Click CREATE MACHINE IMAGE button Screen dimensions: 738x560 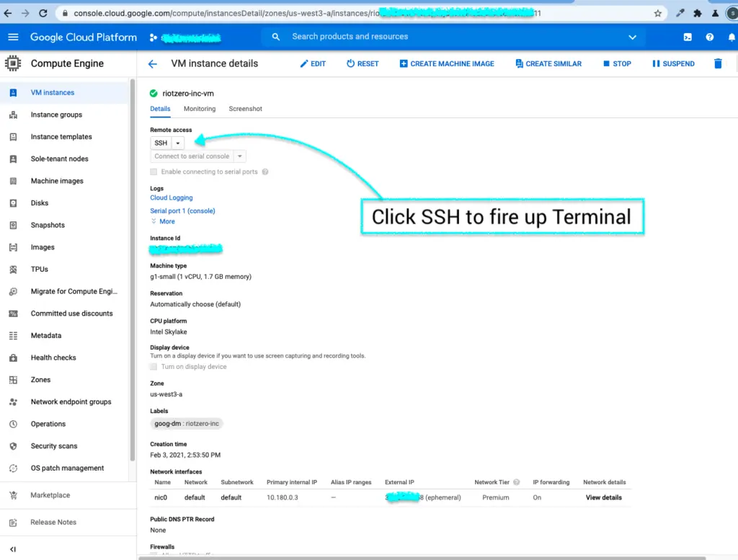coord(447,64)
